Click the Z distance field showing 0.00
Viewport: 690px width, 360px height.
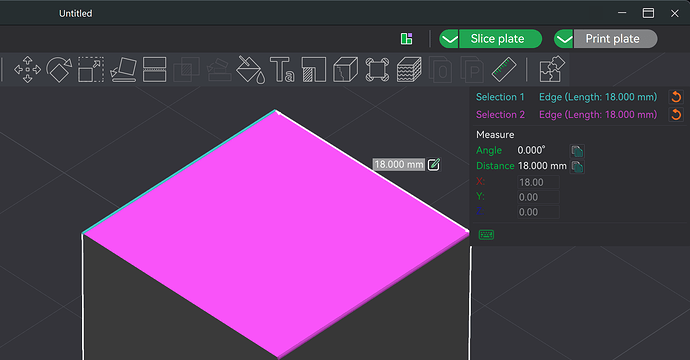coord(538,212)
